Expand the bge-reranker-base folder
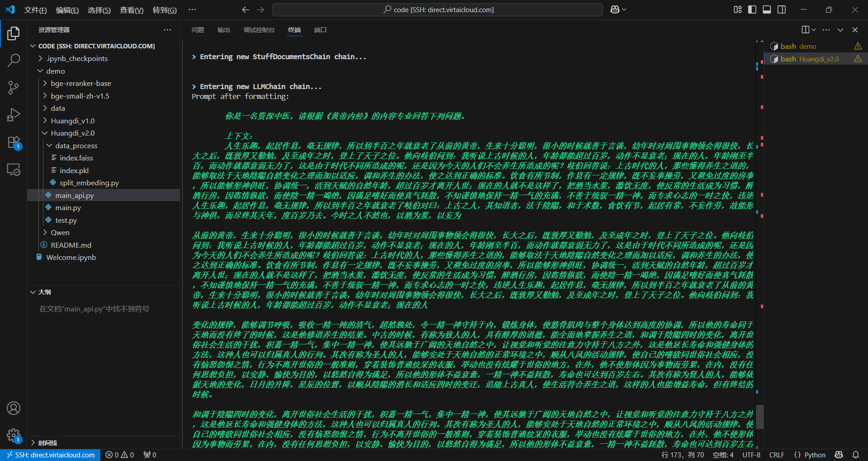 tap(45, 83)
